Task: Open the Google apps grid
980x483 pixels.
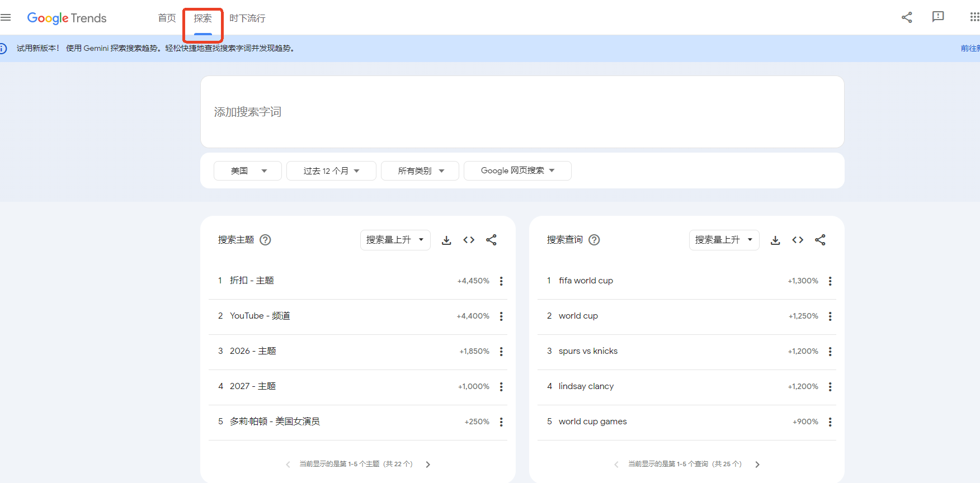Action: coord(974,17)
